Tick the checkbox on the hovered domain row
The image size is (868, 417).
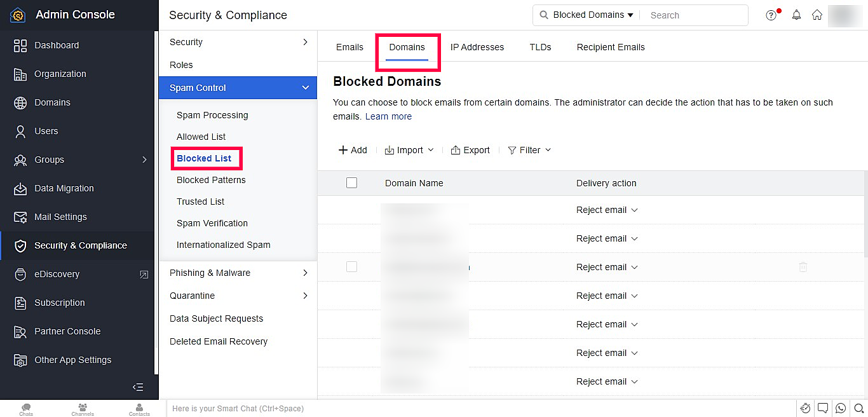pos(352,267)
